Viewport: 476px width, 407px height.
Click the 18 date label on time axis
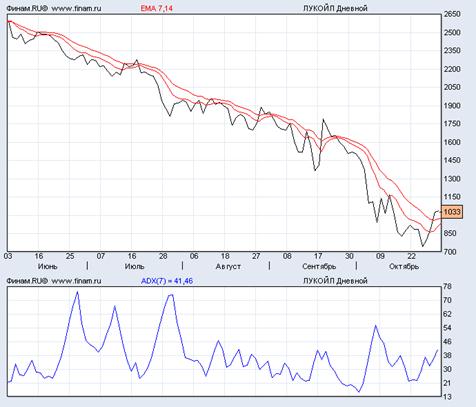[x=225, y=256]
